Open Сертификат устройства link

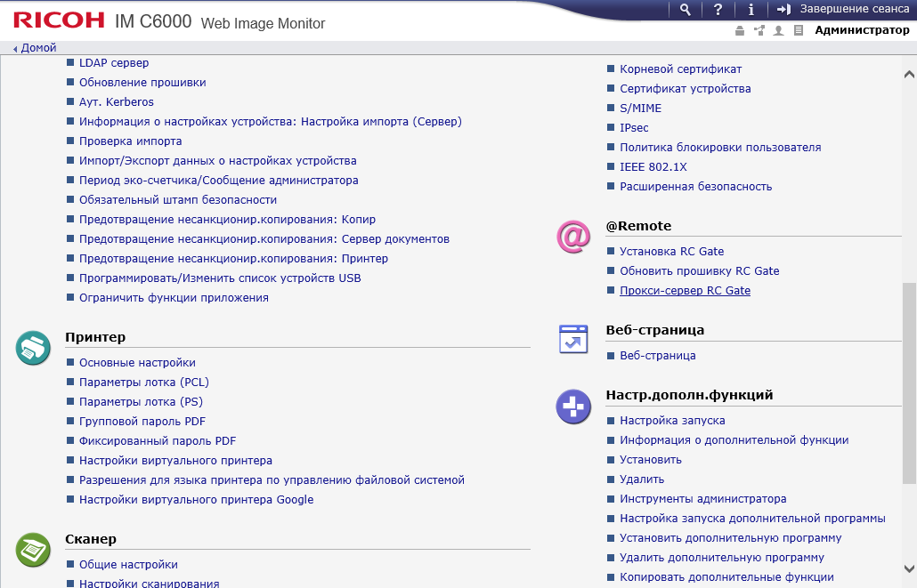tap(686, 89)
